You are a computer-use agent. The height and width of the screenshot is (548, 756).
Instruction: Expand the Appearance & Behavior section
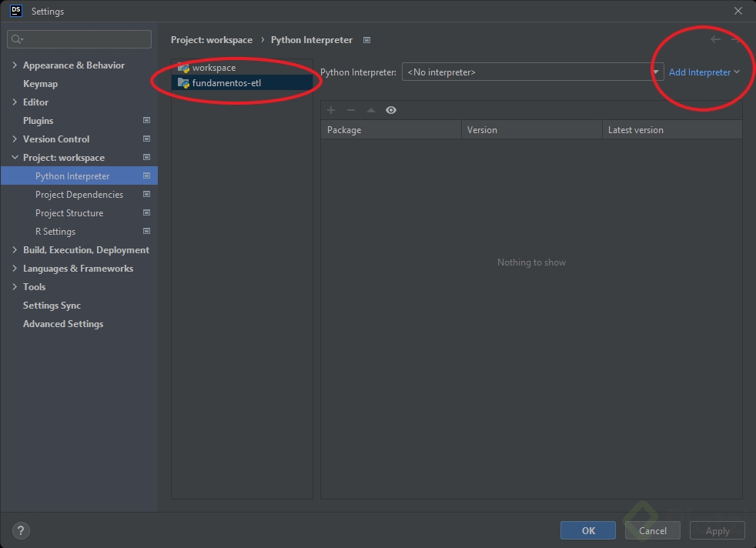15,65
